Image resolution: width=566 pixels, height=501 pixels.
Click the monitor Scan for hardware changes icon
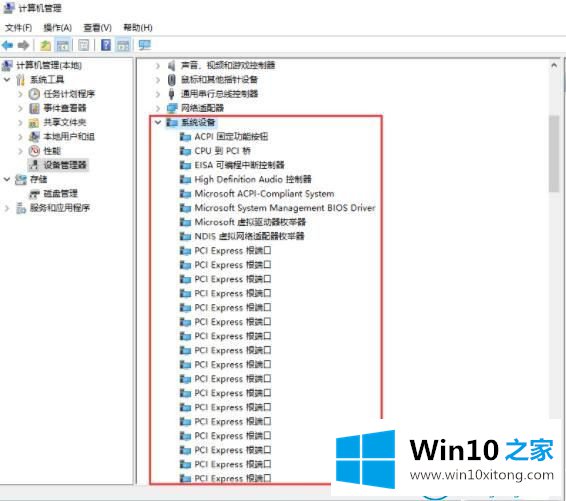coord(145,45)
